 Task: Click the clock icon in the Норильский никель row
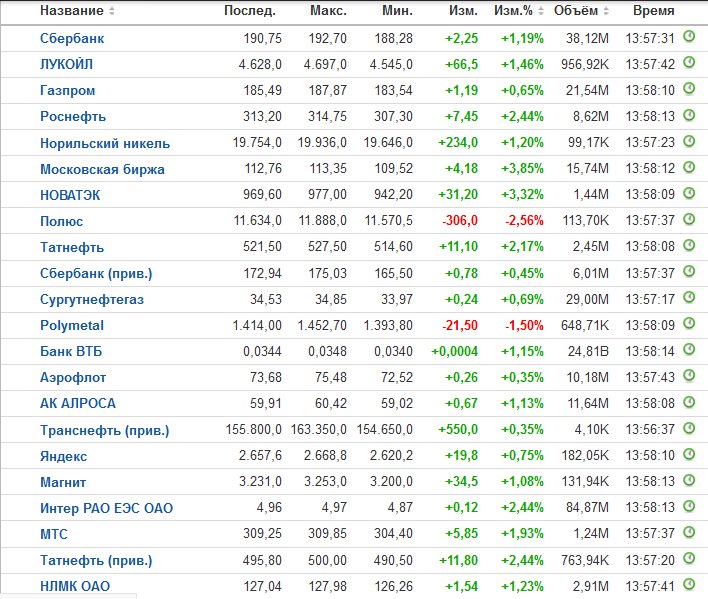tap(689, 141)
